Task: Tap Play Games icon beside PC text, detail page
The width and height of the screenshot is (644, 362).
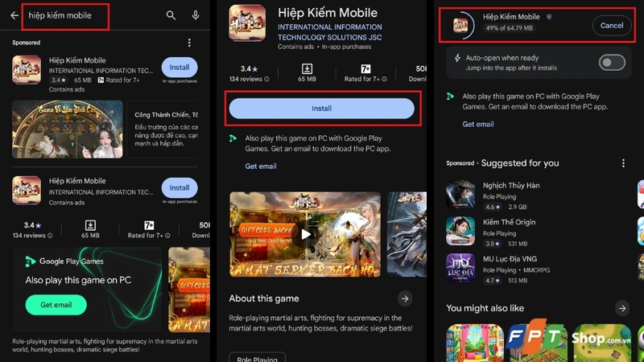Action: pyautogui.click(x=233, y=138)
